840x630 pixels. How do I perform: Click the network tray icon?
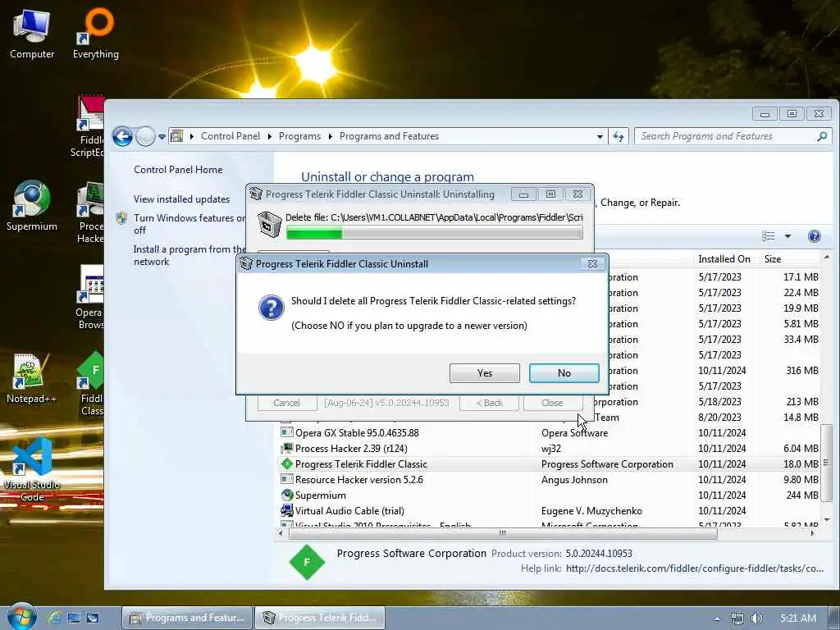[737, 619]
